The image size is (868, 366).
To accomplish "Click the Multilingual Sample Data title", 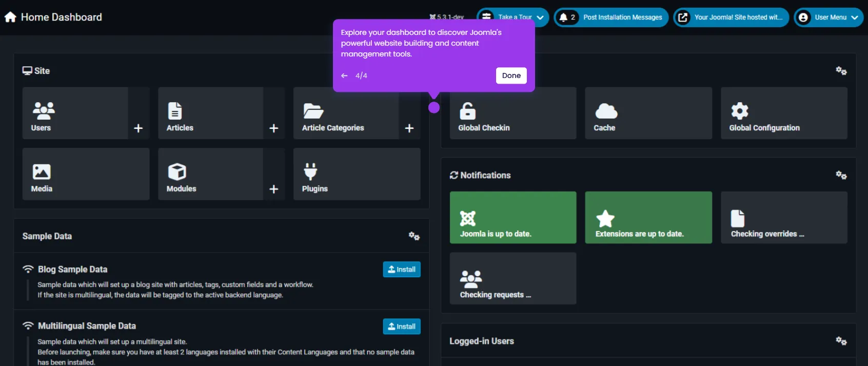I will point(87,326).
